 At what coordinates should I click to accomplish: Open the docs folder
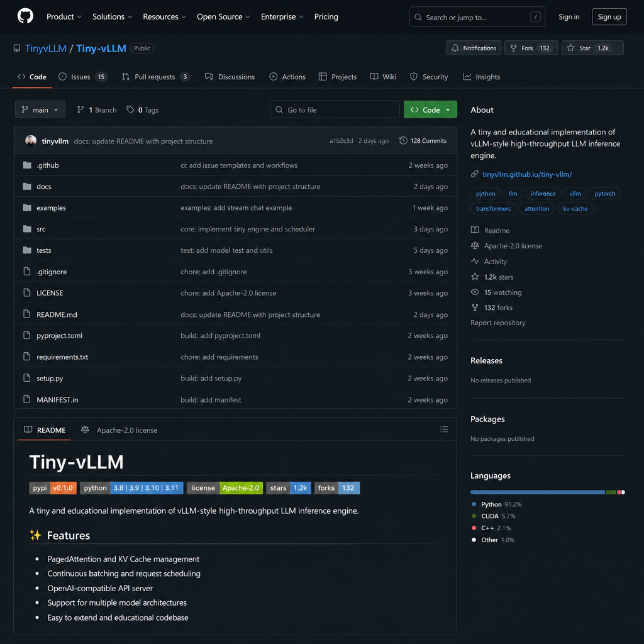[x=43, y=186]
